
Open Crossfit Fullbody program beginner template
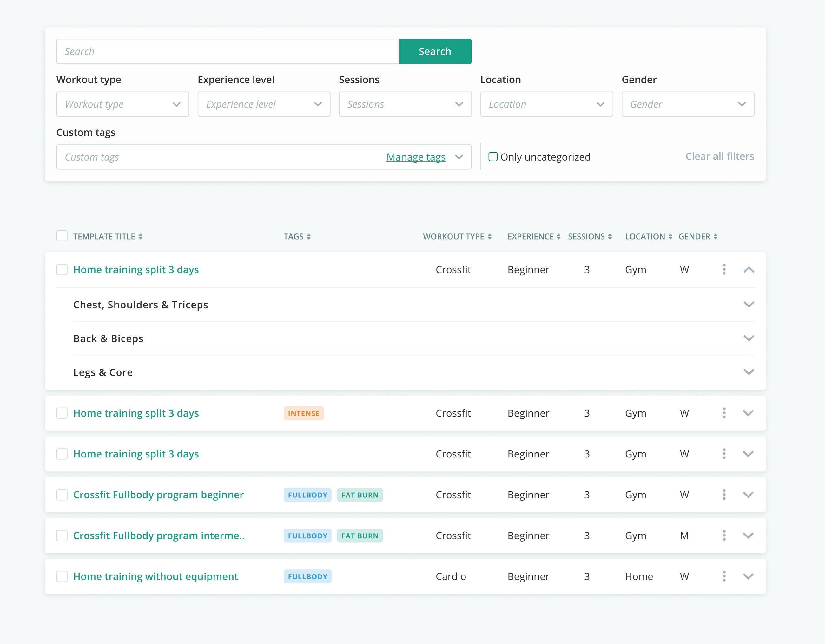(x=158, y=495)
